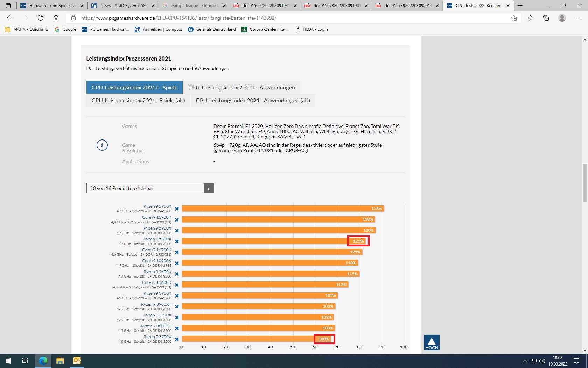Click the Core i5 11600K 112% bar

pyautogui.click(x=265, y=285)
